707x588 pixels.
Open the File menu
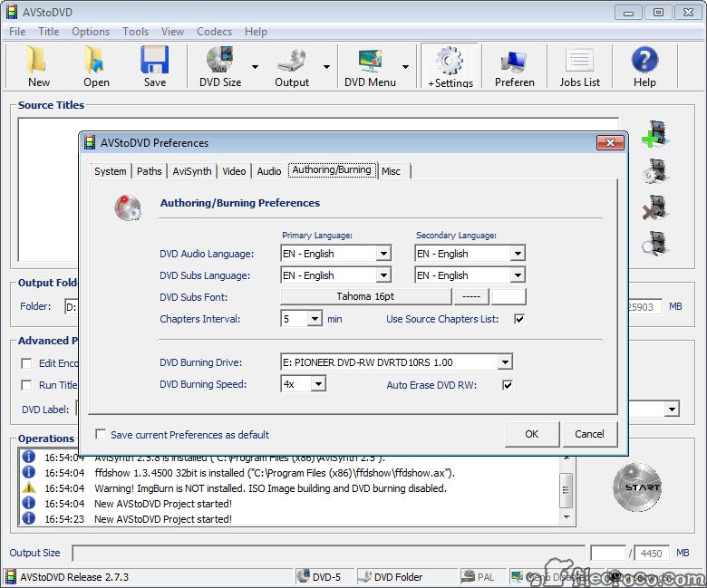click(17, 32)
